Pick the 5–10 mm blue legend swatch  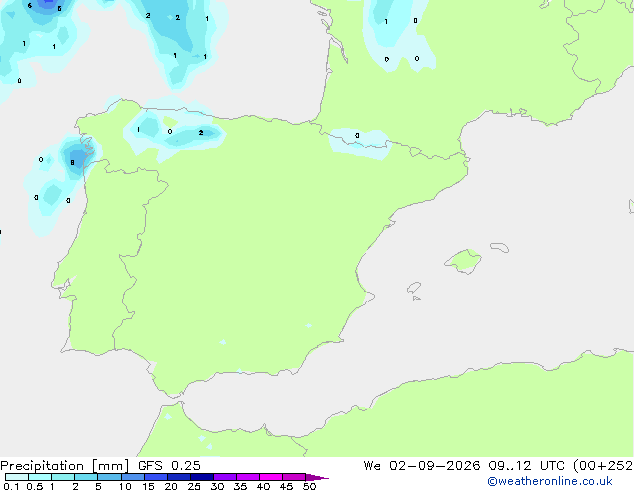[109, 477]
